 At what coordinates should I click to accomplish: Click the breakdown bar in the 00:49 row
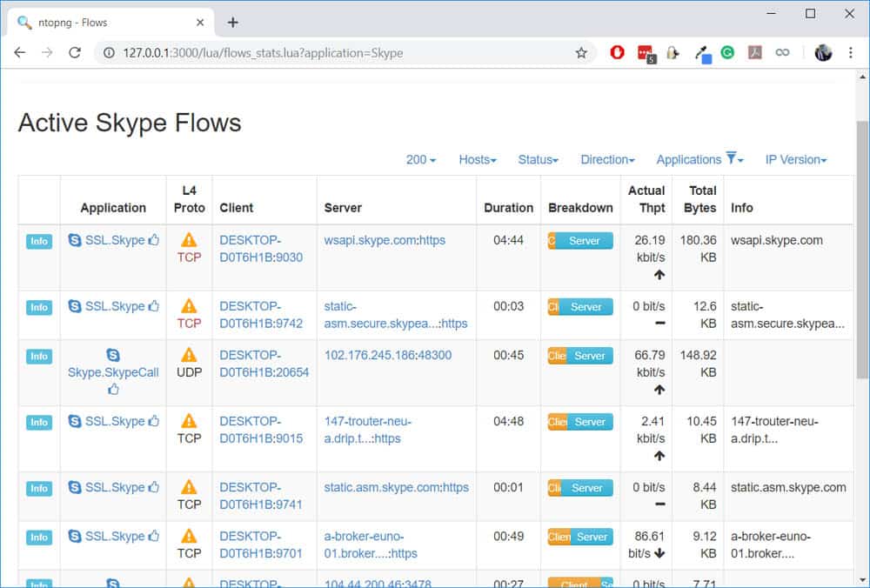click(580, 537)
